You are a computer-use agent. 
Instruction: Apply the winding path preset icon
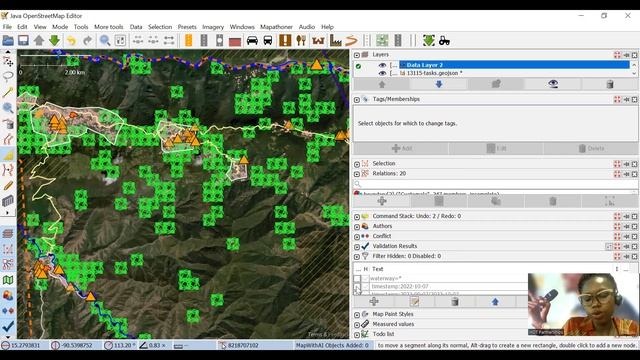coord(351,40)
